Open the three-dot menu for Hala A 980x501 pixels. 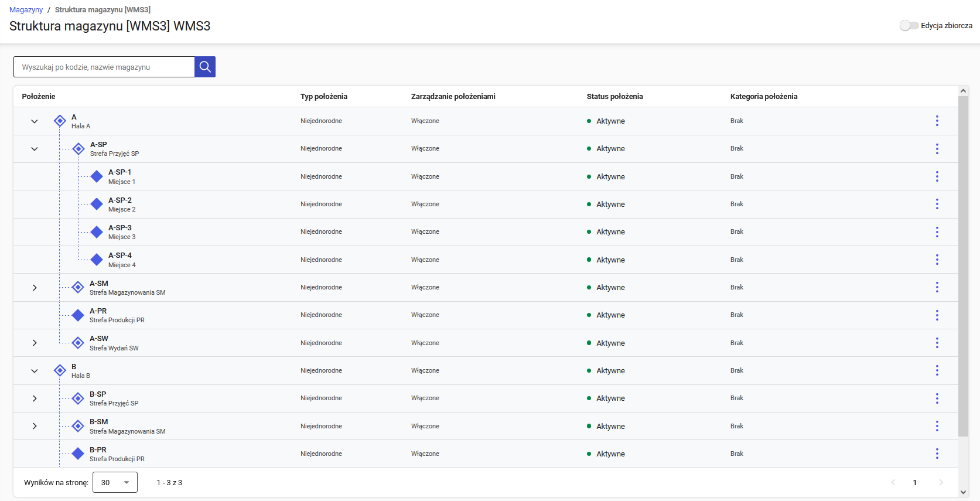(937, 121)
